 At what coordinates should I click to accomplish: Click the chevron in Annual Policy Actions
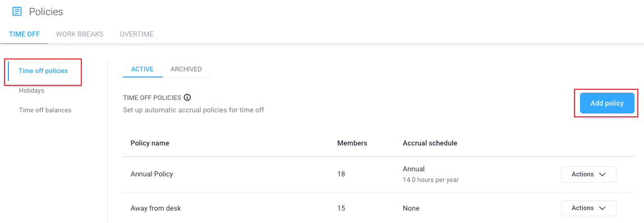[602, 174]
